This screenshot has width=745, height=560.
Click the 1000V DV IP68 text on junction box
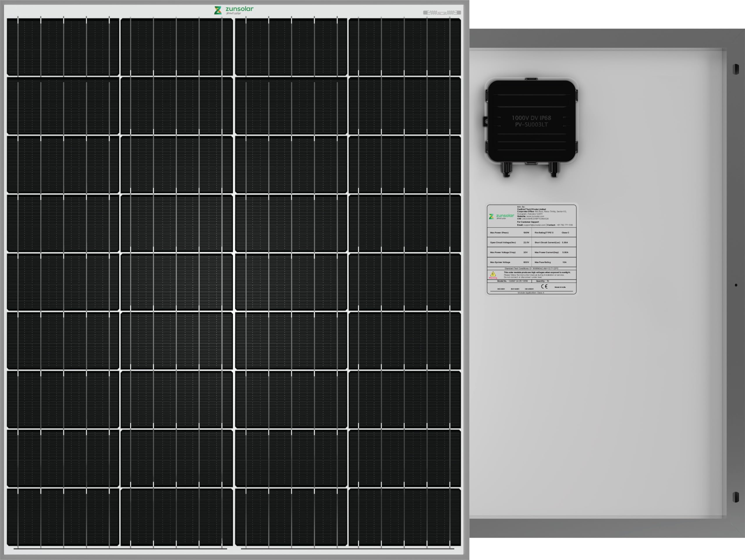click(531, 118)
